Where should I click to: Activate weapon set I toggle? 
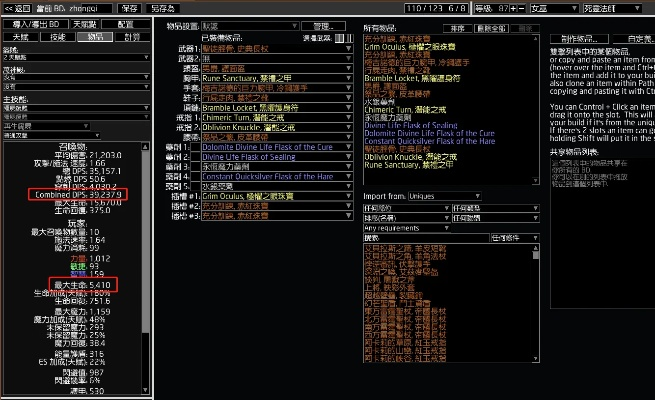(x=339, y=38)
